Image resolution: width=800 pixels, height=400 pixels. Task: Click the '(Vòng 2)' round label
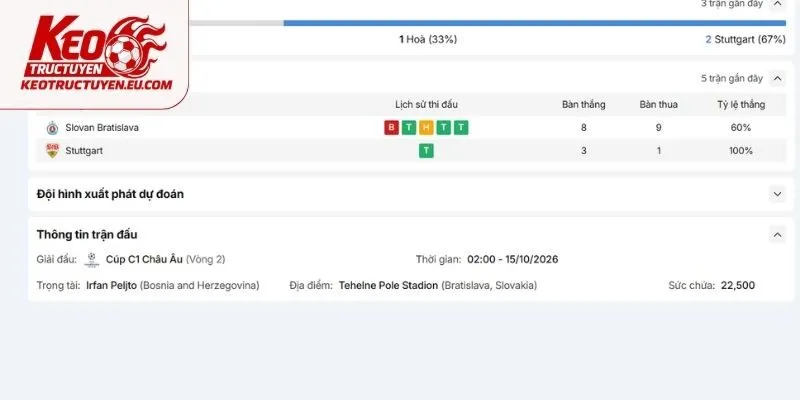pyautogui.click(x=206, y=259)
